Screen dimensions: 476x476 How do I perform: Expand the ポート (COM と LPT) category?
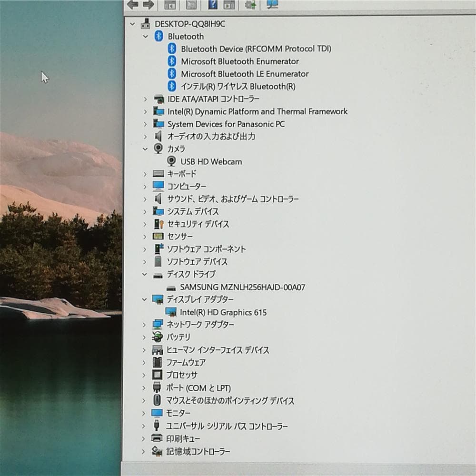[x=144, y=388]
